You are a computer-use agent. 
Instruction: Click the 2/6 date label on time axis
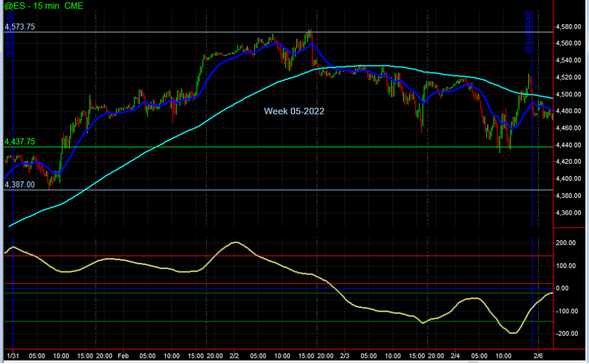538,356
